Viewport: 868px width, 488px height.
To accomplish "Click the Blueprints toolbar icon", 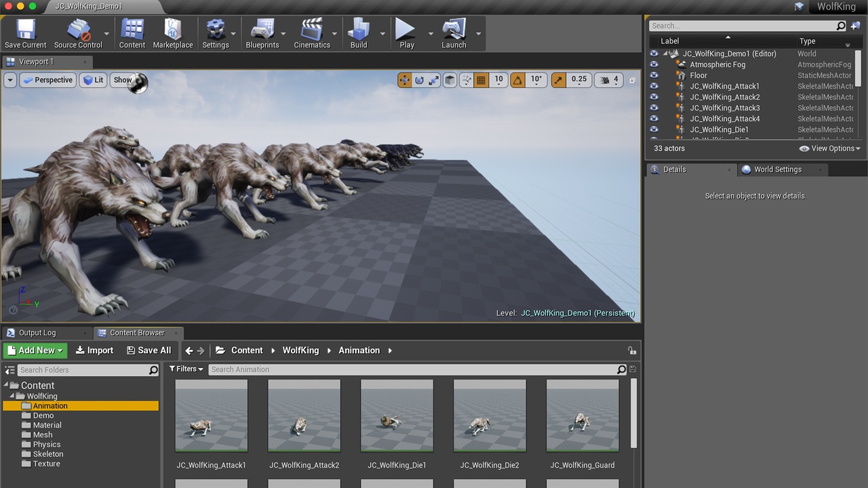I will click(262, 33).
